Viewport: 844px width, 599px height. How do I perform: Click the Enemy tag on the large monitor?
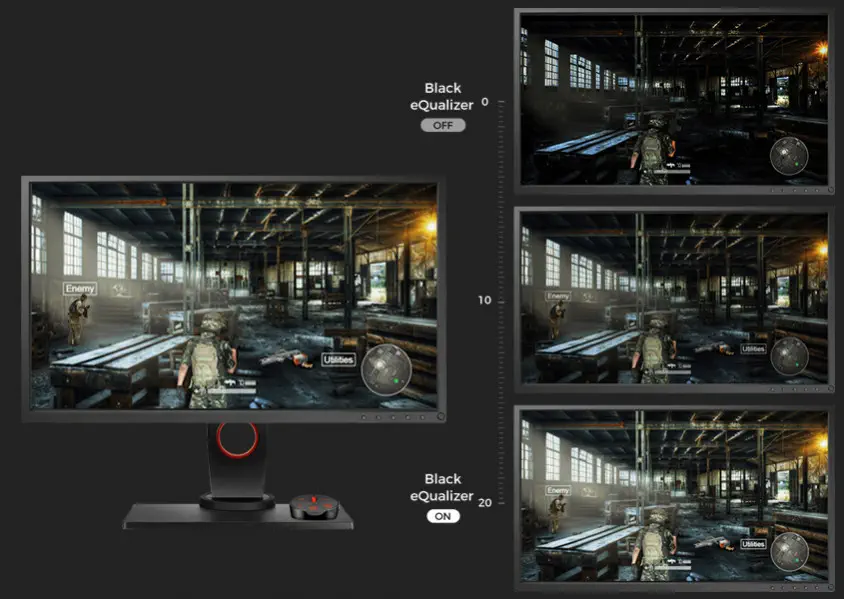80,288
